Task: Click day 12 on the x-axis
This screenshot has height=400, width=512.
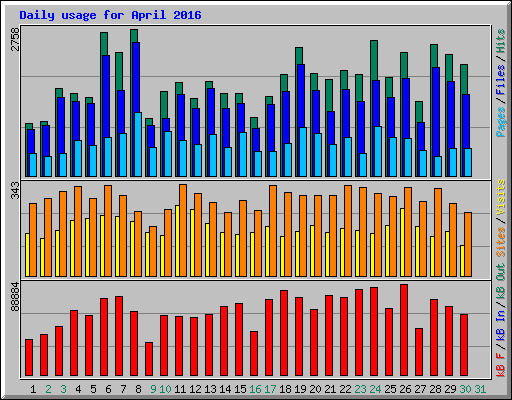Action: pyautogui.click(x=195, y=389)
